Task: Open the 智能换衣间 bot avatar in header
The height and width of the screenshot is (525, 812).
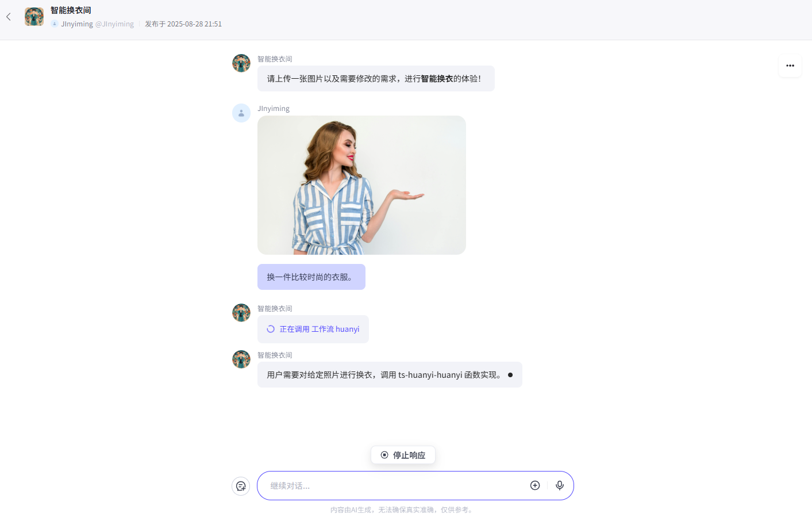Action: 34,17
